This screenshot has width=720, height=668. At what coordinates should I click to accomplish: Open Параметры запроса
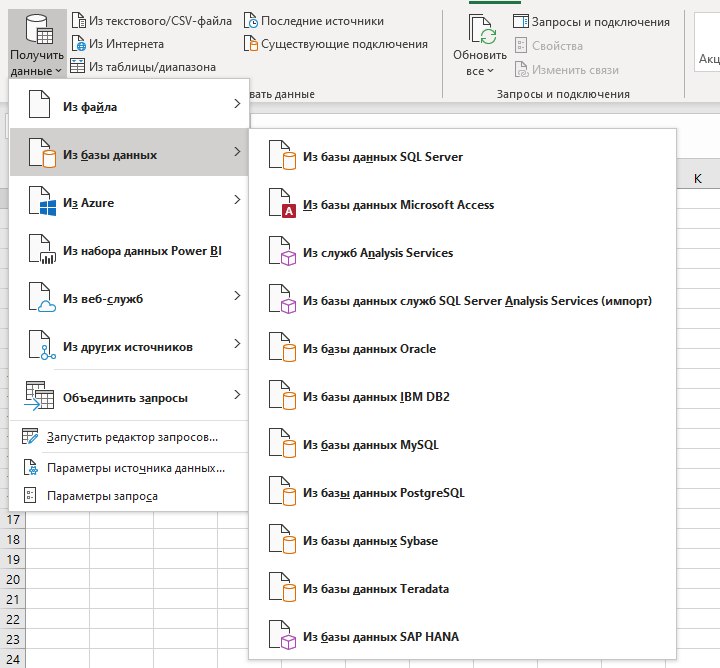point(129,495)
